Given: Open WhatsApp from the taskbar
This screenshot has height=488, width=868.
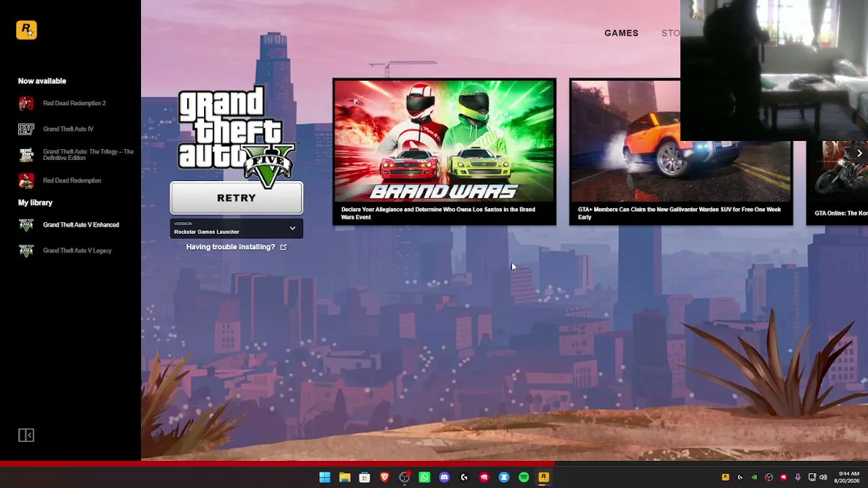Looking at the screenshot, I should [x=425, y=477].
